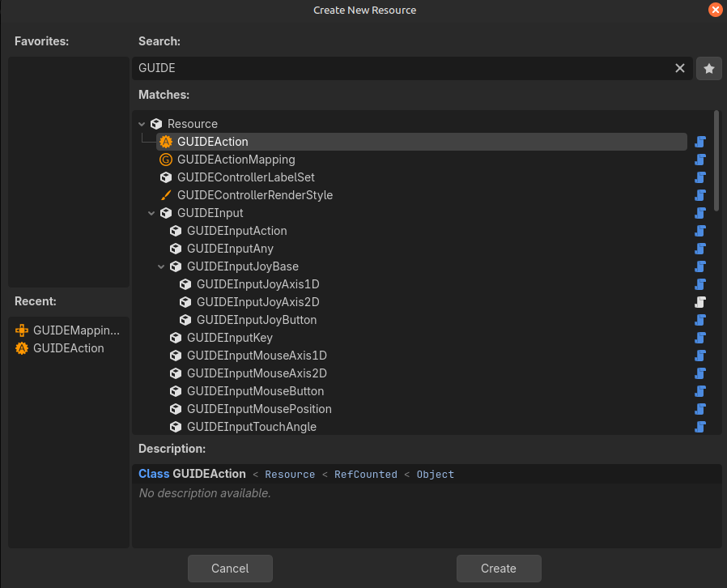
Task: Select GUIDEInputJoyAxis1D class
Action: click(x=257, y=284)
